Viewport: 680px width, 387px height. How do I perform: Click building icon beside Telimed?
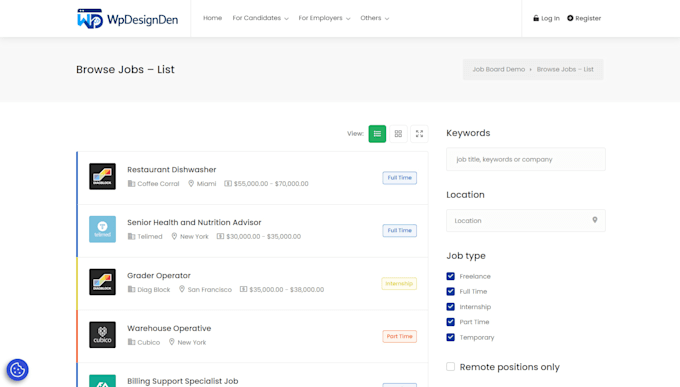(x=131, y=236)
